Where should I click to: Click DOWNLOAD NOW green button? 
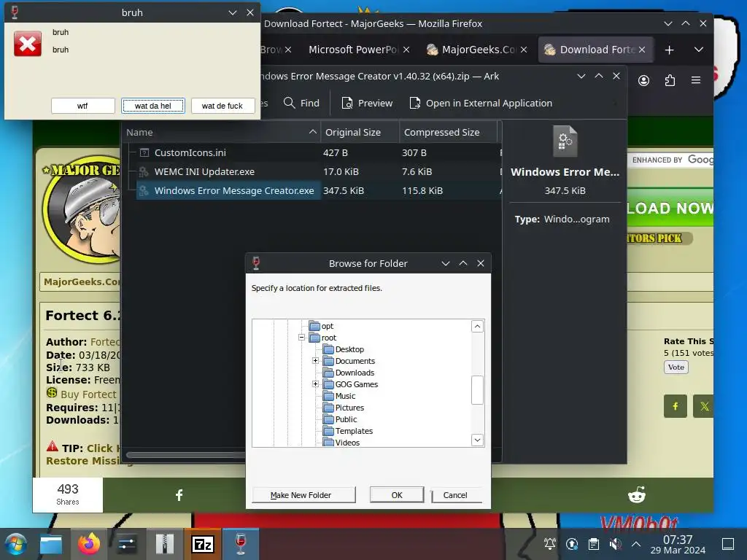670,208
